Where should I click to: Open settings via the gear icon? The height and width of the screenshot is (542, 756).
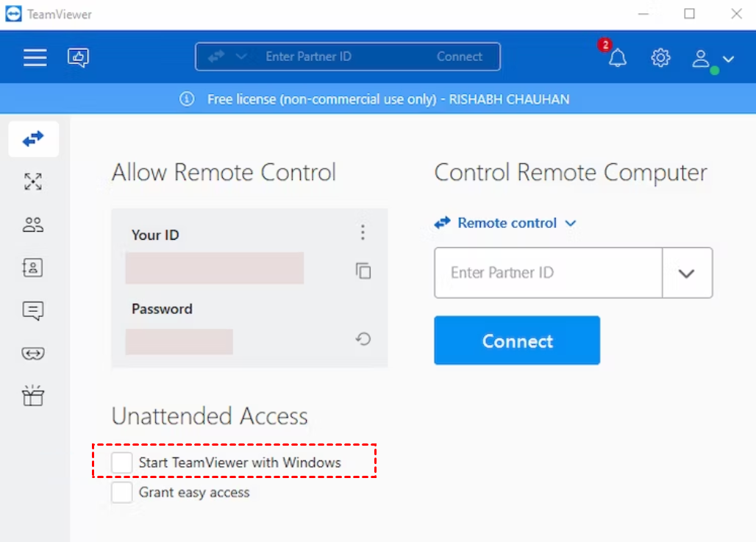[x=660, y=58]
